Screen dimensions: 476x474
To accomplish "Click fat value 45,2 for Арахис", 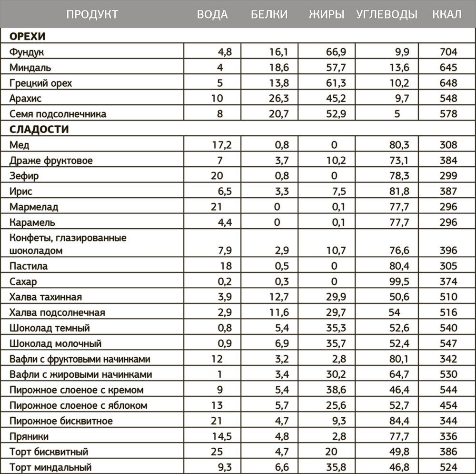I will point(336,99).
